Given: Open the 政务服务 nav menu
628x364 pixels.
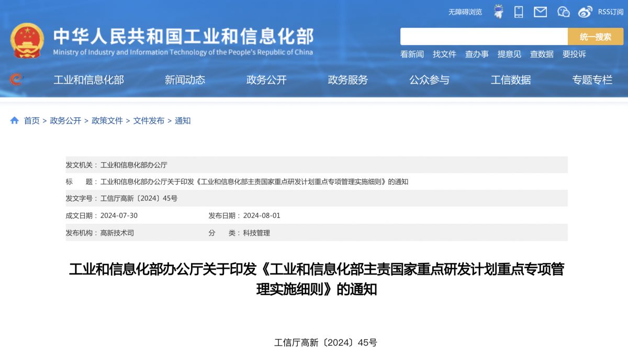Looking at the screenshot, I should [x=348, y=79].
